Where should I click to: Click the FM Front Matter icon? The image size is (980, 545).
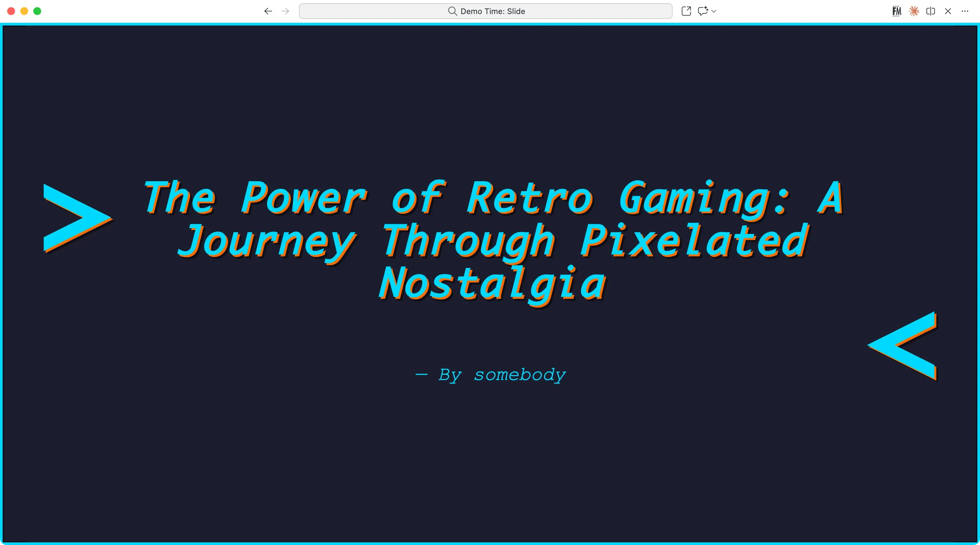tap(897, 11)
